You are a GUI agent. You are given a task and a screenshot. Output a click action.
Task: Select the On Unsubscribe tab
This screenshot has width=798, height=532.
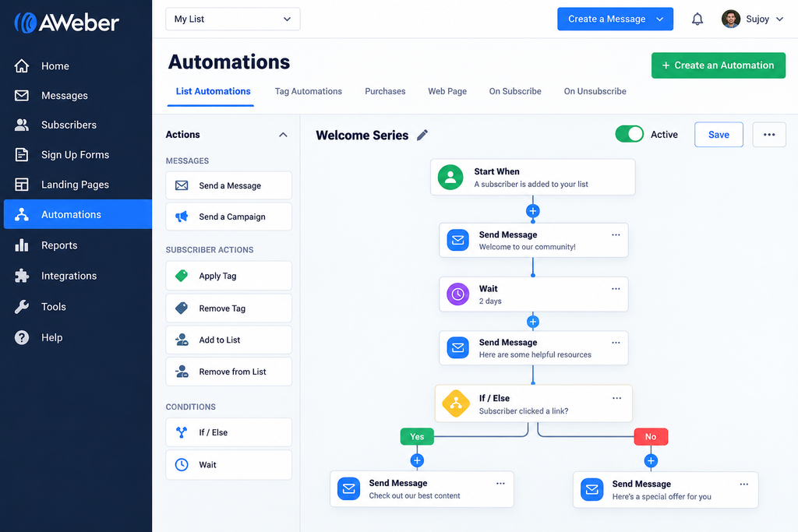595,92
